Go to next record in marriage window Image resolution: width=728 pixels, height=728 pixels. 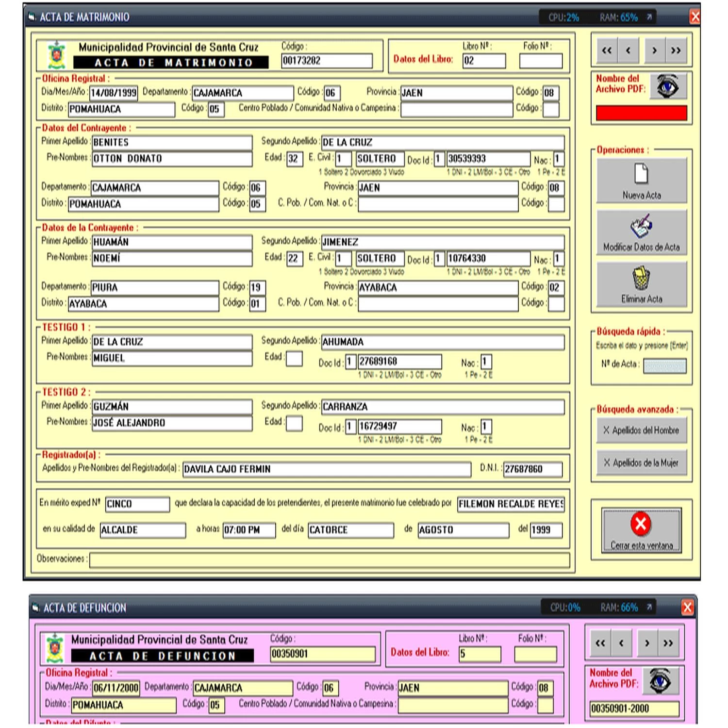click(x=655, y=50)
